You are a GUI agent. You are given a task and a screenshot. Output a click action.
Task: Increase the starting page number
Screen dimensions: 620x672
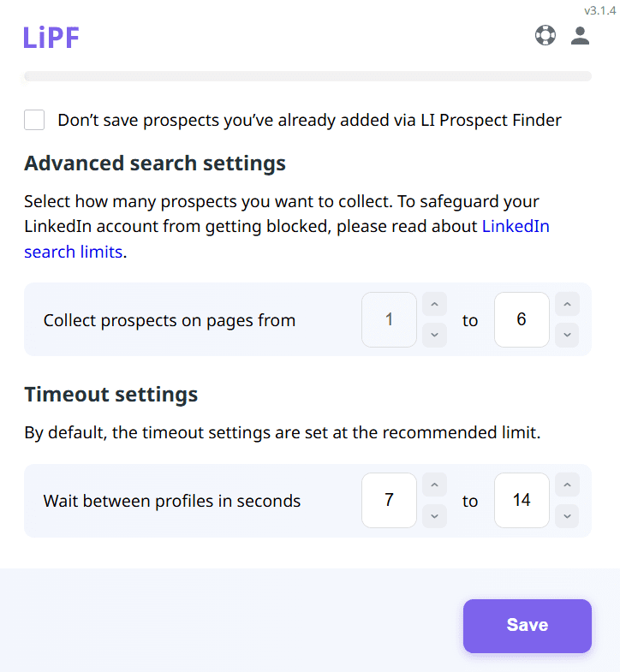pos(435,304)
